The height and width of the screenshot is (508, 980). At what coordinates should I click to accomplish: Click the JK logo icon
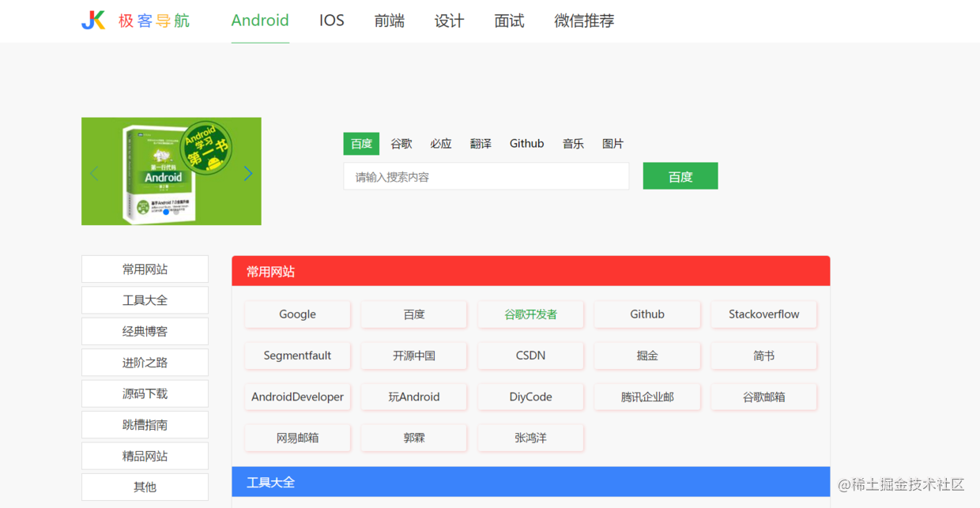[93, 21]
